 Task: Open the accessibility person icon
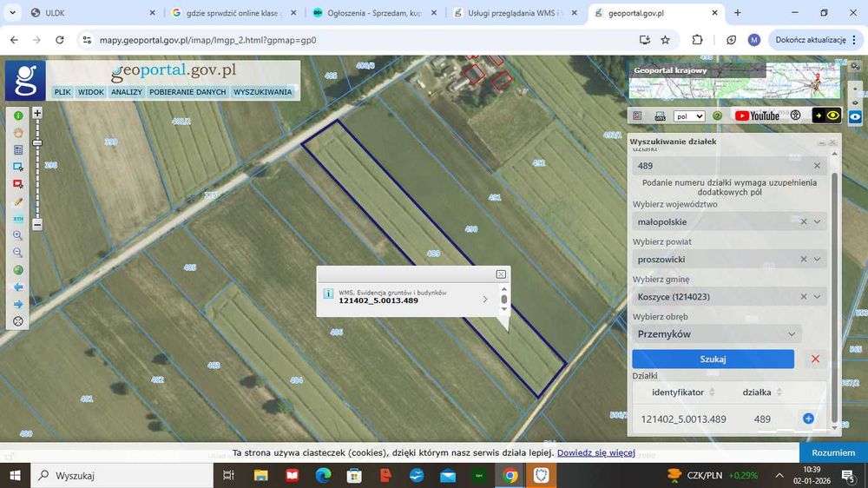pyautogui.click(x=795, y=115)
